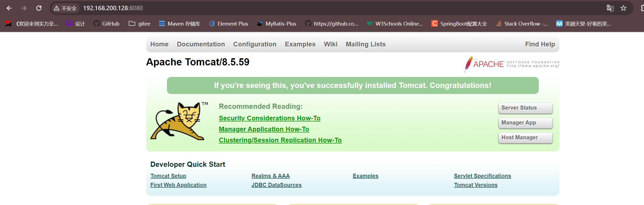Open Security Considerations How-To link
The height and width of the screenshot is (205, 644).
click(269, 118)
